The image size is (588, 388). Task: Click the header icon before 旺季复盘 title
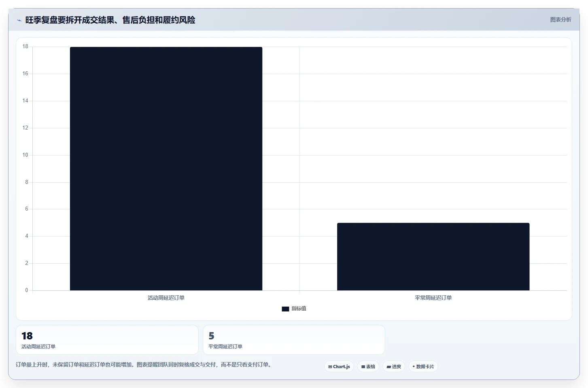tap(19, 20)
